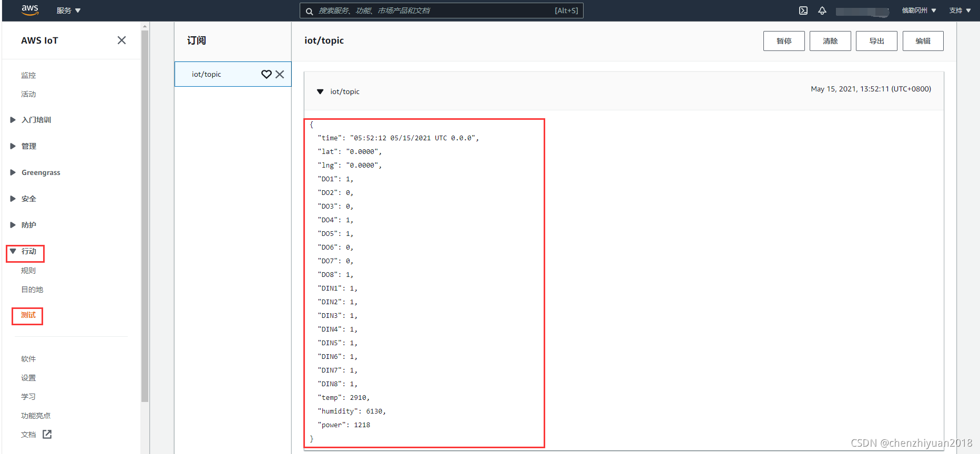This screenshot has height=454, width=980.
Task: Click the 编辑 edit button
Action: (x=923, y=41)
